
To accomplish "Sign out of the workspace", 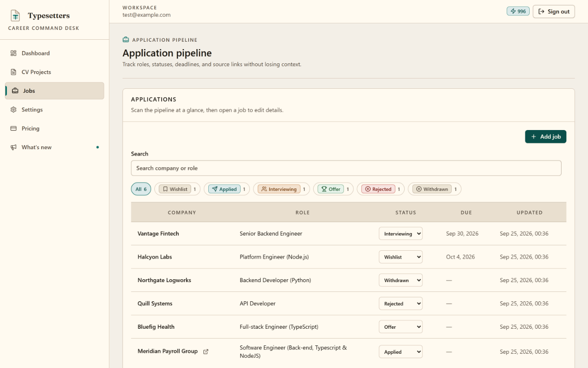I will coord(554,11).
